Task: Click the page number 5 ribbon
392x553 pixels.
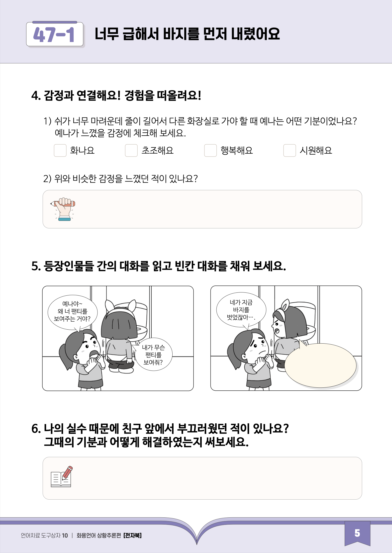Action: 357,533
